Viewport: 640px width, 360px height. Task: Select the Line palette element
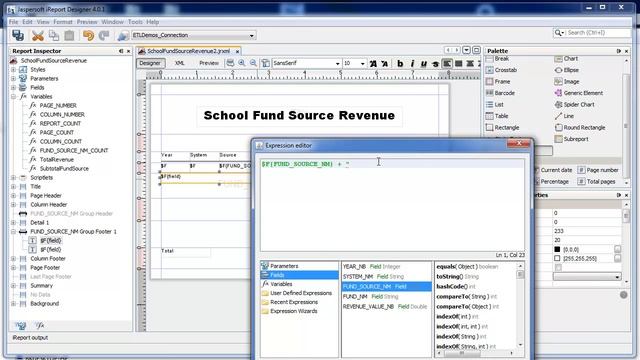564,116
